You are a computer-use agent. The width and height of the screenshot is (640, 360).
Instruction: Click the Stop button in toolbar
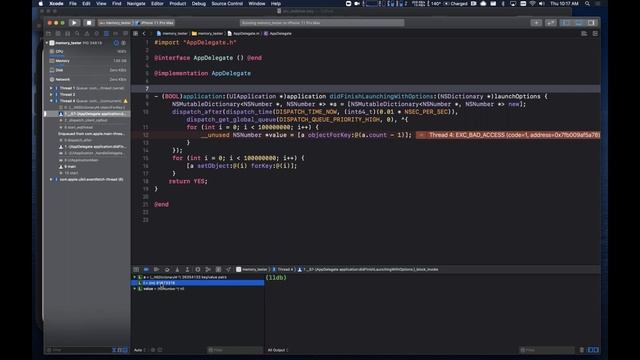point(89,23)
